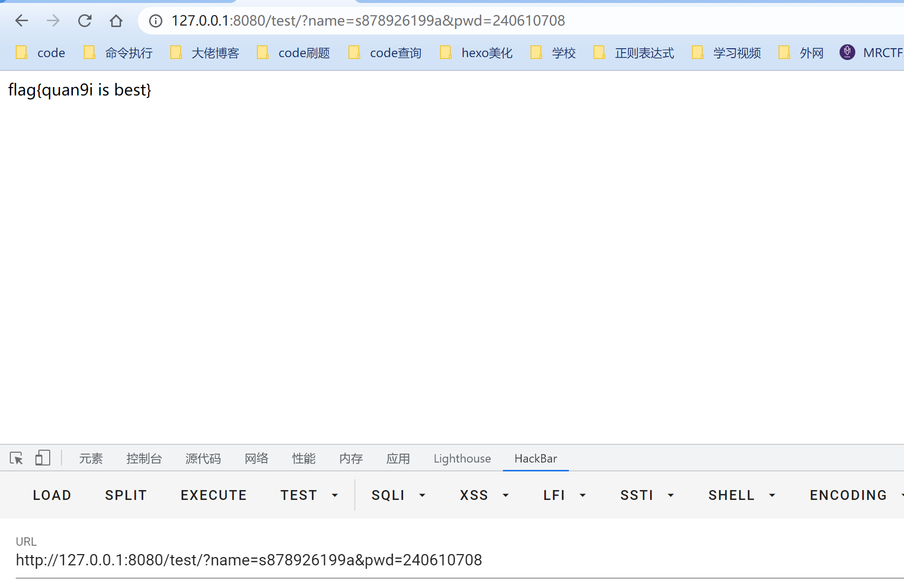The height and width of the screenshot is (588, 904).
Task: Click the HackBar URL input field
Action: (460, 560)
